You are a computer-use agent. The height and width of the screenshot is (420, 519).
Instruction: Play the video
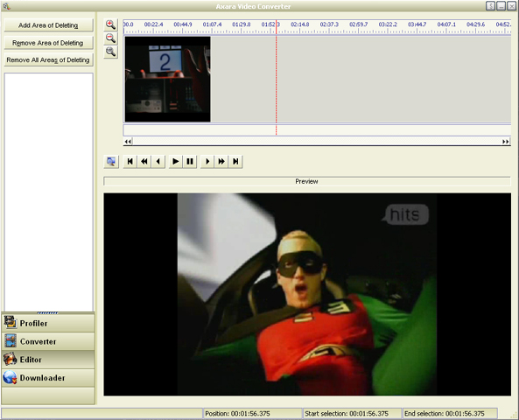(x=175, y=162)
